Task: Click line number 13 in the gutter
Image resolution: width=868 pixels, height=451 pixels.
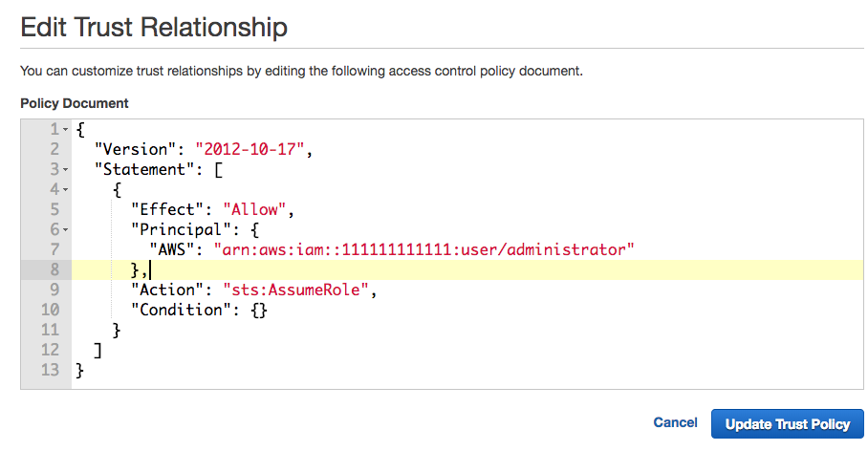Action: (x=50, y=370)
